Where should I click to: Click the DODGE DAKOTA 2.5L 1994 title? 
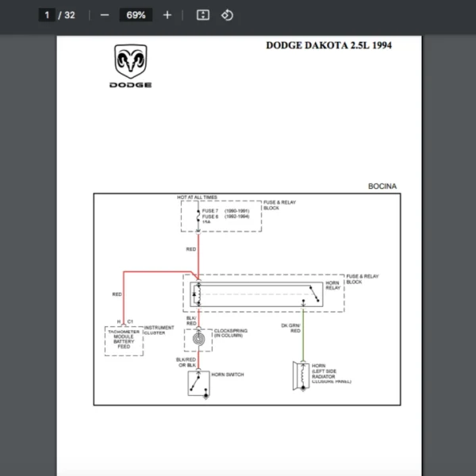click(x=328, y=45)
